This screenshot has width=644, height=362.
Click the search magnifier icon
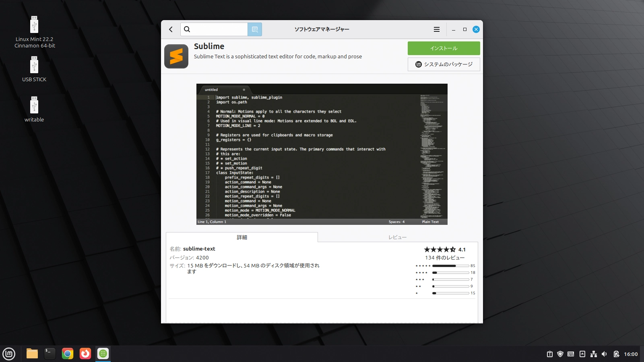click(x=187, y=29)
